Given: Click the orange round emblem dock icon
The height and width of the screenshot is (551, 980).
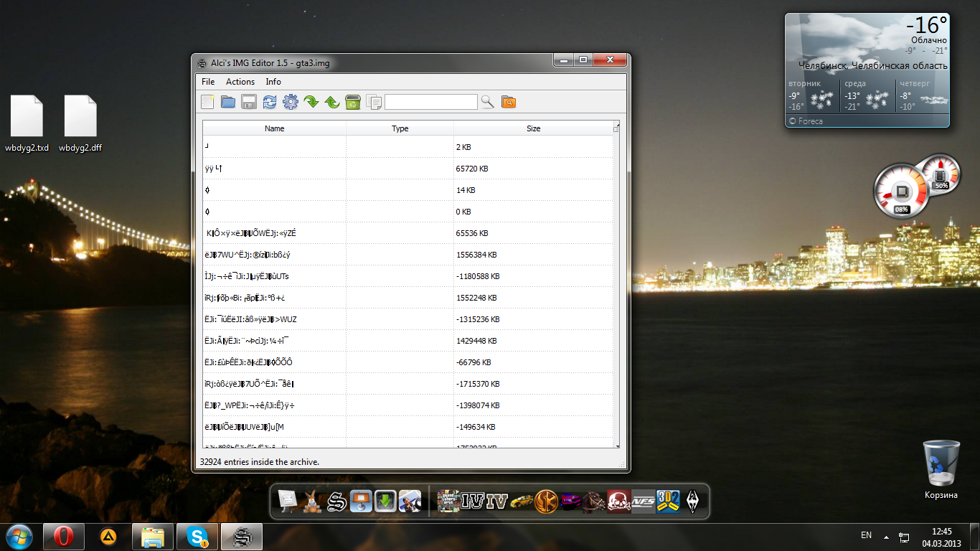Looking at the screenshot, I should coord(546,501).
